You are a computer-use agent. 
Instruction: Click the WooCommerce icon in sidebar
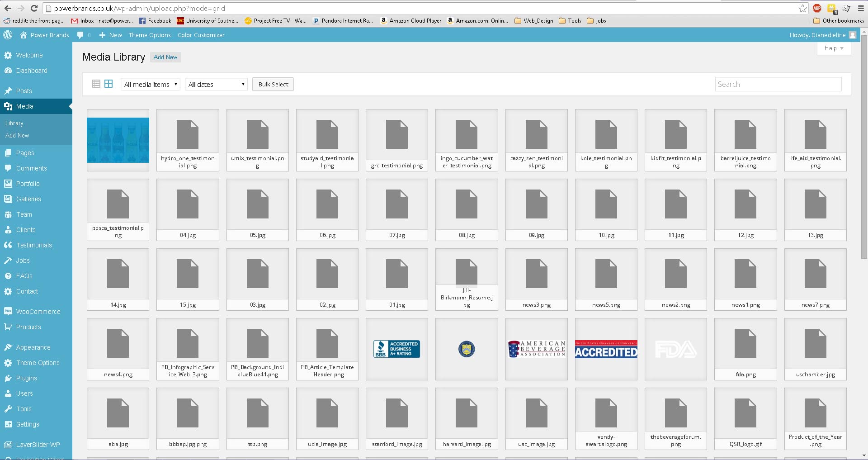pos(8,311)
